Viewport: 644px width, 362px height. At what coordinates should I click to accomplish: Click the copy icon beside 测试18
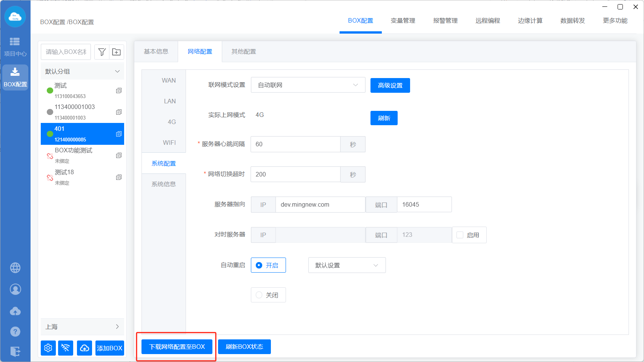[x=119, y=177]
